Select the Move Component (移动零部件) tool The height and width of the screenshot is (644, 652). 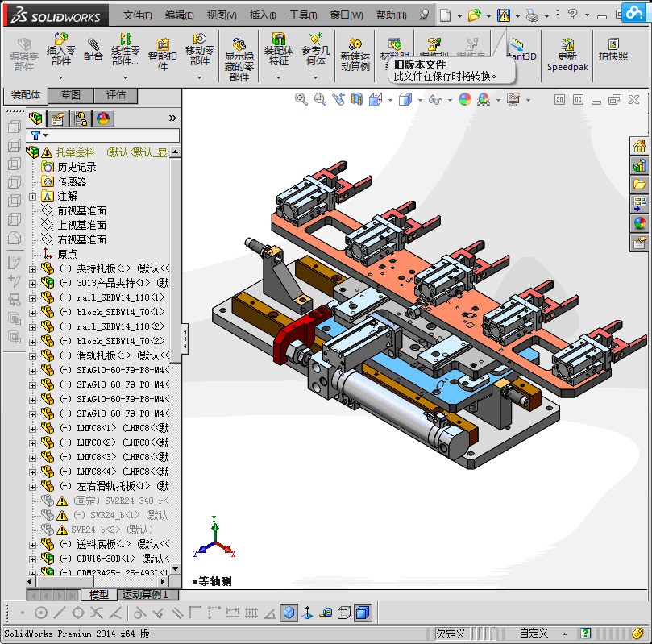[200, 49]
